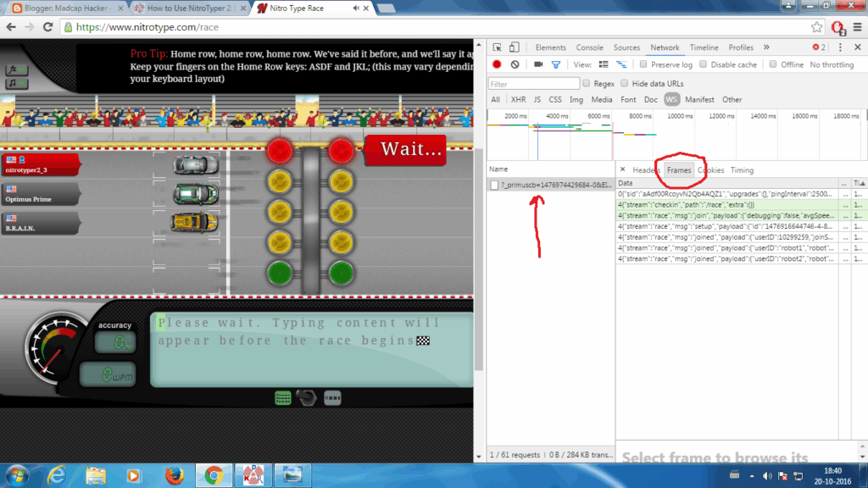Click the red record network log button
This screenshot has width=868, height=488.
coord(497,64)
